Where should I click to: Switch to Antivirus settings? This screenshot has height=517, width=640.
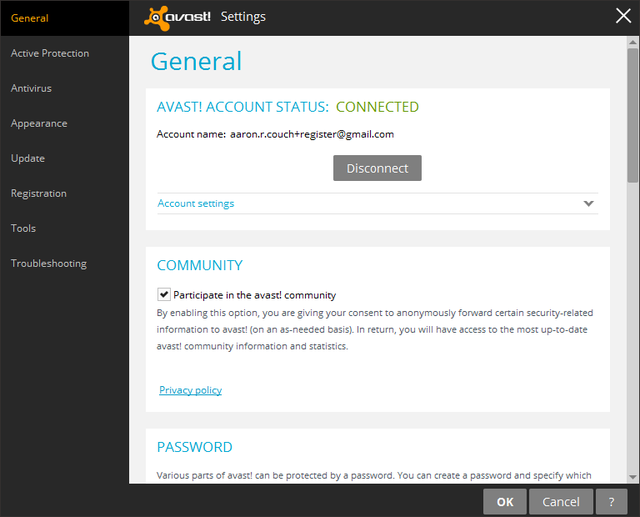(31, 88)
